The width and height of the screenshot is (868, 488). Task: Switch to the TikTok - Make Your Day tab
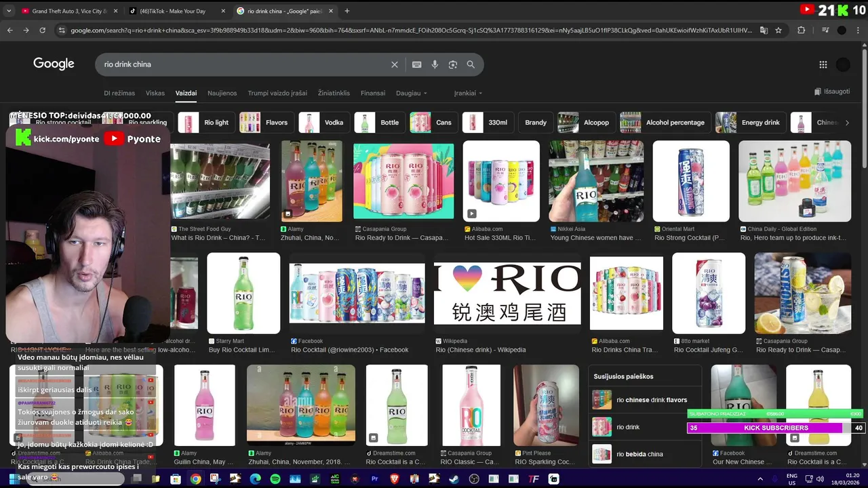tap(178, 11)
